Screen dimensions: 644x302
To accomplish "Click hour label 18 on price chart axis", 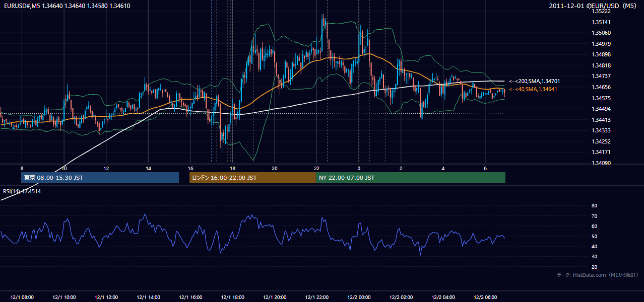I will (x=232, y=168).
